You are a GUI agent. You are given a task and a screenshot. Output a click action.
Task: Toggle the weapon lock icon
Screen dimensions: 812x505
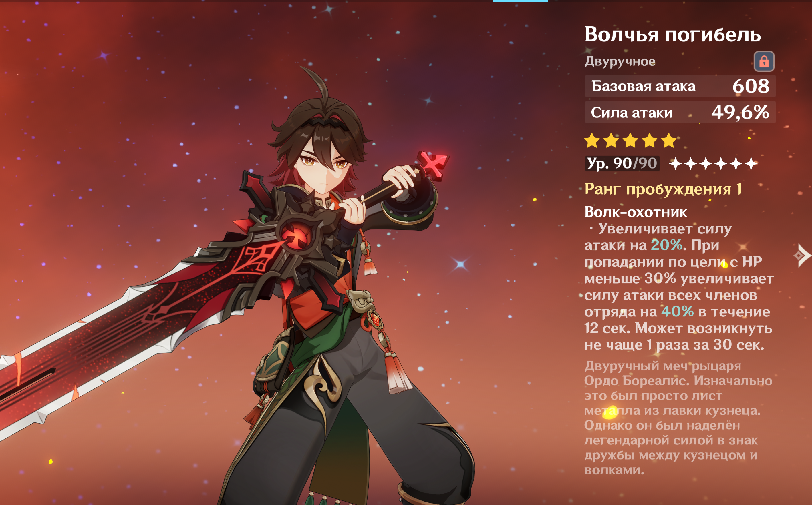(764, 61)
